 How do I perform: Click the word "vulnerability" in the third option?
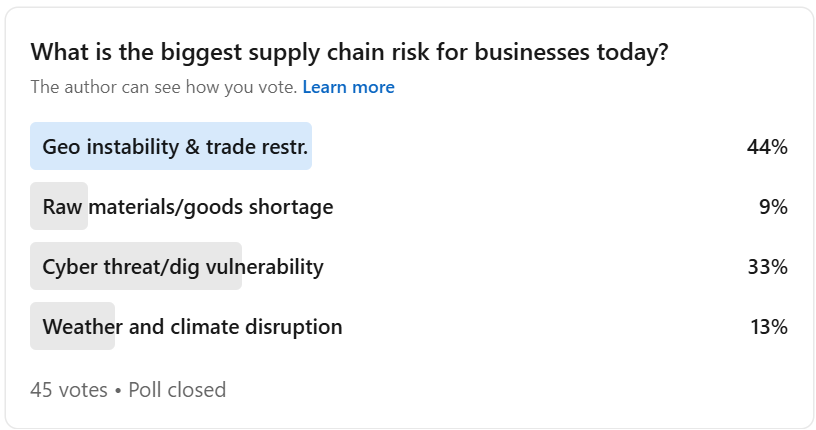point(265,267)
